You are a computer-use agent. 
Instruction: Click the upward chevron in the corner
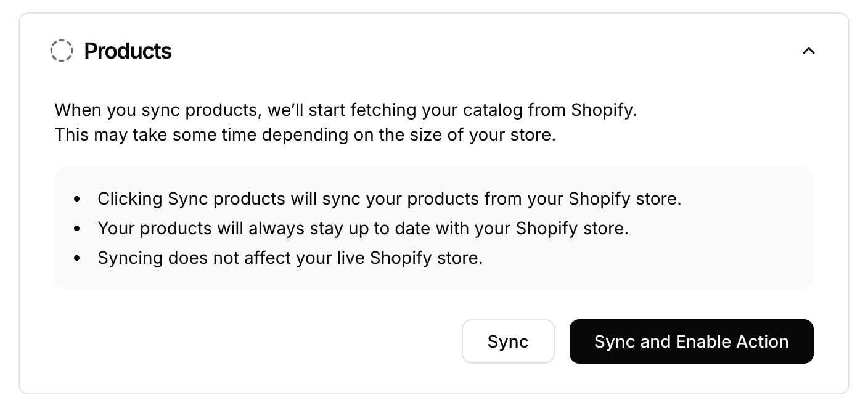coord(808,51)
